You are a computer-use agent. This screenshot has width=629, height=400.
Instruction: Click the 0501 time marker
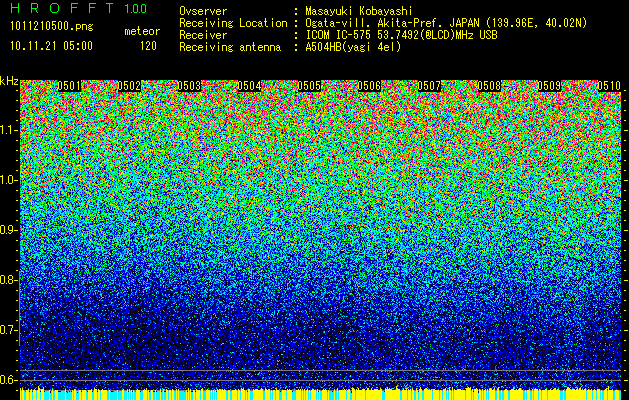coord(69,86)
